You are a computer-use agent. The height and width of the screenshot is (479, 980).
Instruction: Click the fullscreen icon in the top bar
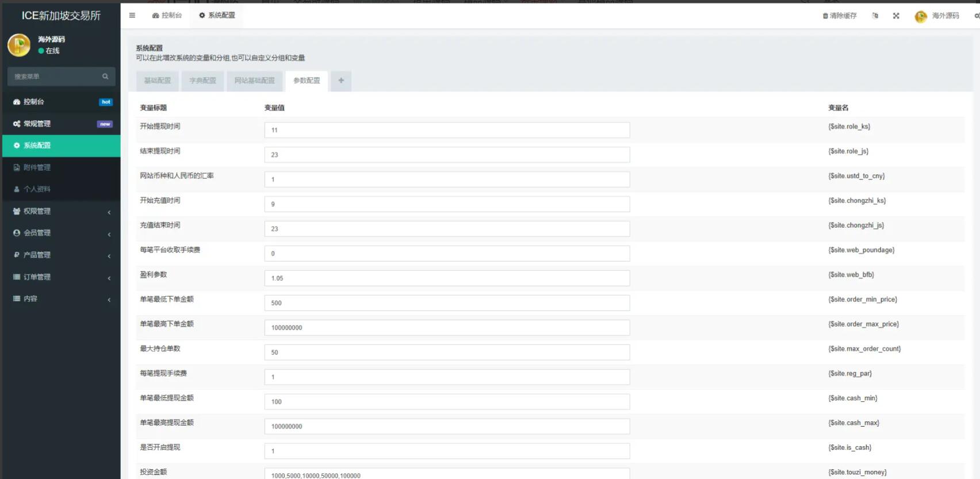tap(896, 16)
